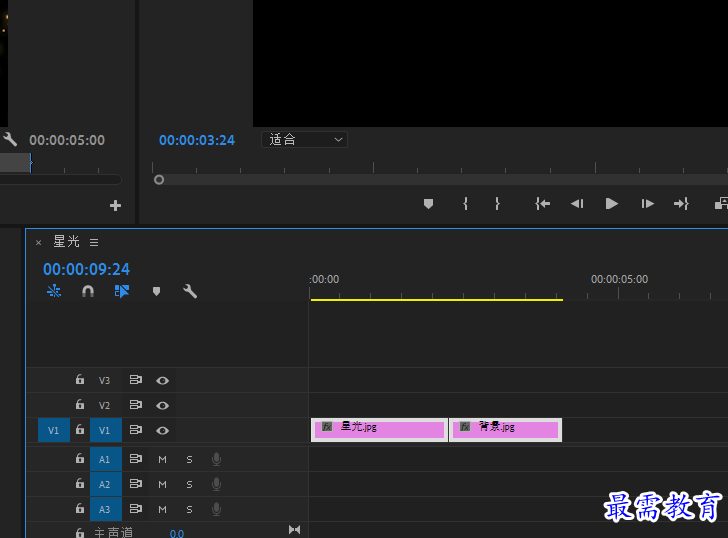Toggle lock on track A2

click(80, 484)
